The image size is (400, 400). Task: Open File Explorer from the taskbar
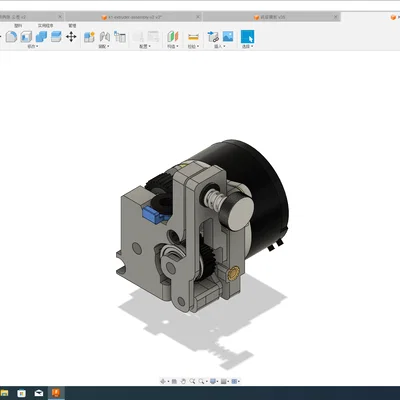point(4,393)
